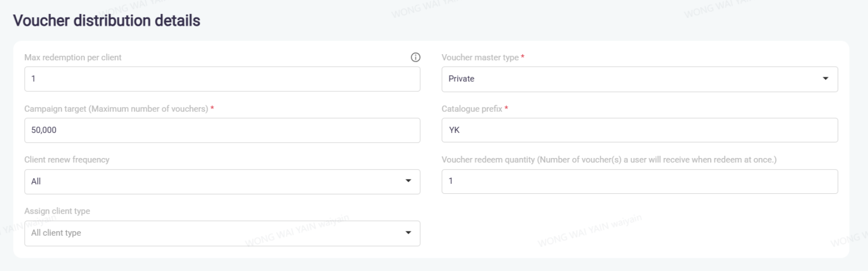Click the Voucher distribution details heading
Image resolution: width=868 pixels, height=271 pixels.
[x=107, y=21]
